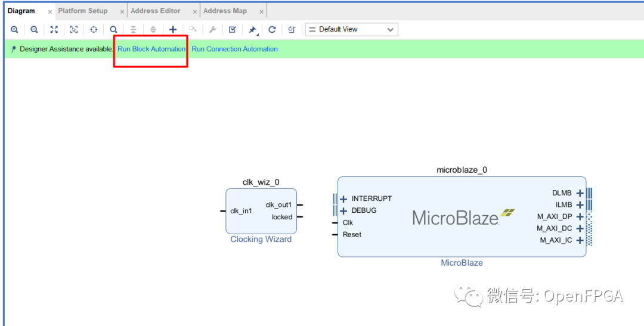The height and width of the screenshot is (326, 644).
Task: Click the pin toolbar icon
Action: pos(252,30)
